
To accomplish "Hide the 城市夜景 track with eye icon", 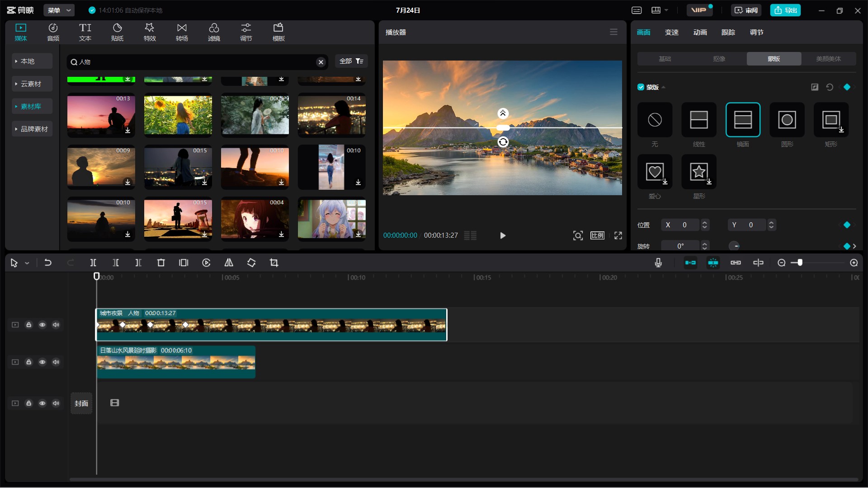I will 42,325.
